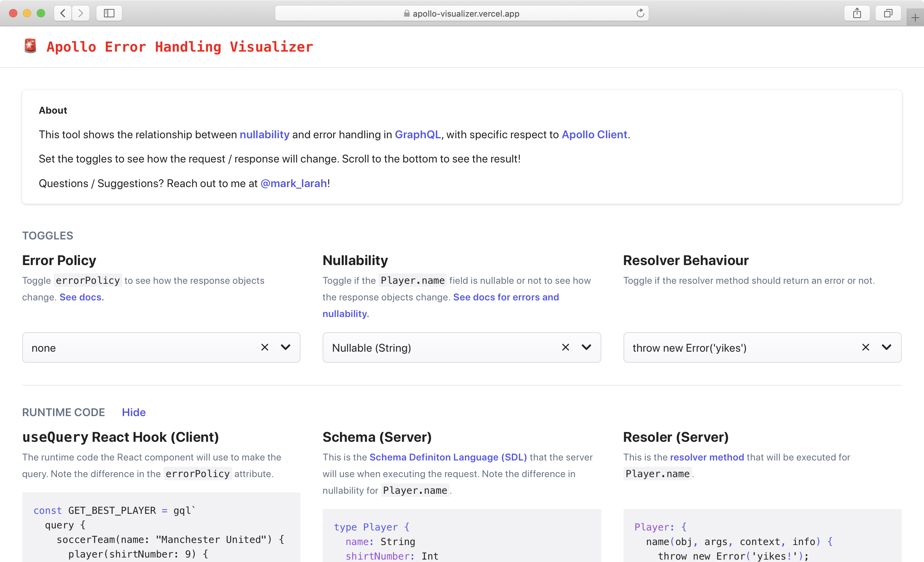Open a new tab with the plus icon
Viewport: 924px width, 562px height.
click(x=915, y=18)
